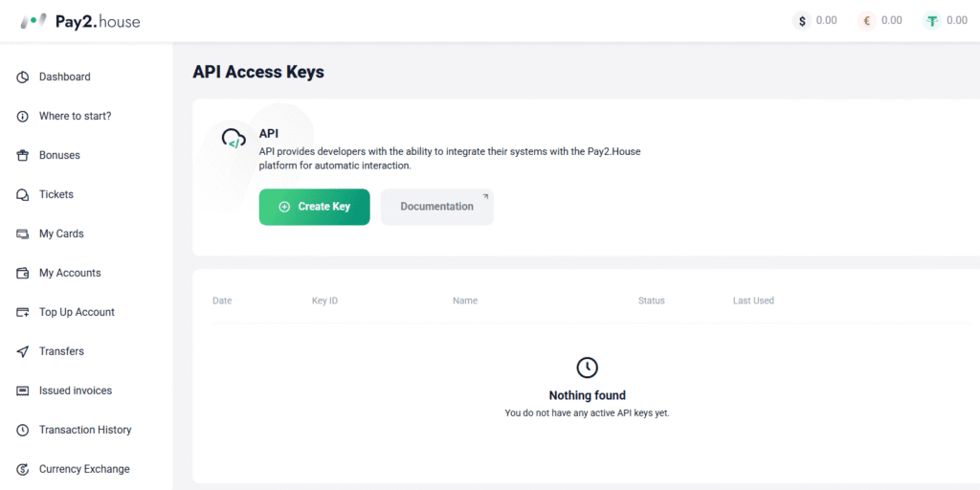Go to Issued invoices in sidebar

coord(75,391)
